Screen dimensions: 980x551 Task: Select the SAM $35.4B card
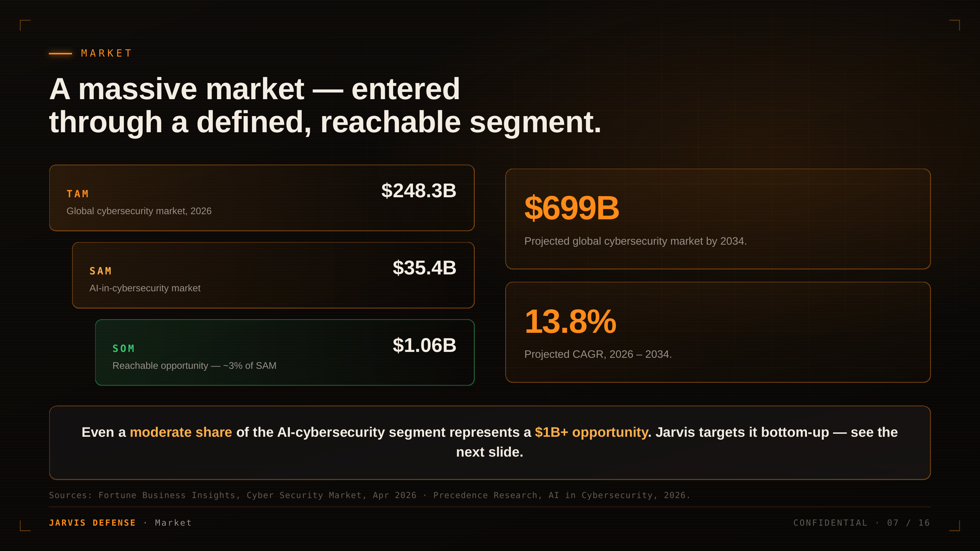tap(273, 275)
